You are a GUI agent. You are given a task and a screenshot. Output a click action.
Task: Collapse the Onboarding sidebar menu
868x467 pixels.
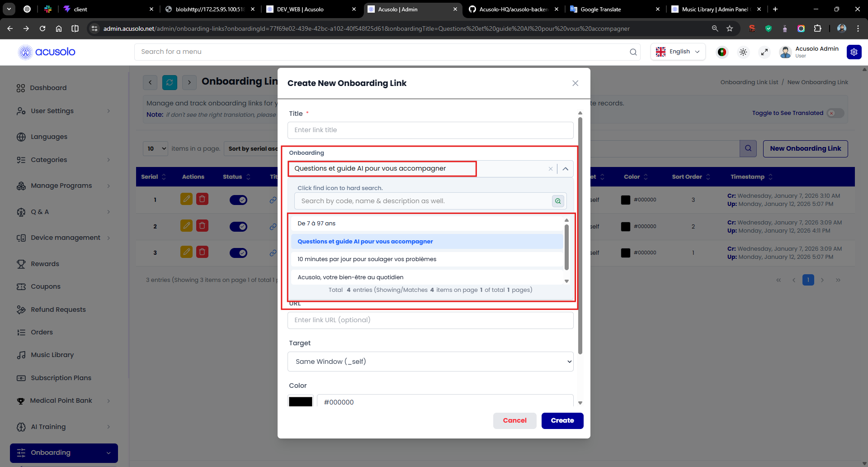pos(64,453)
